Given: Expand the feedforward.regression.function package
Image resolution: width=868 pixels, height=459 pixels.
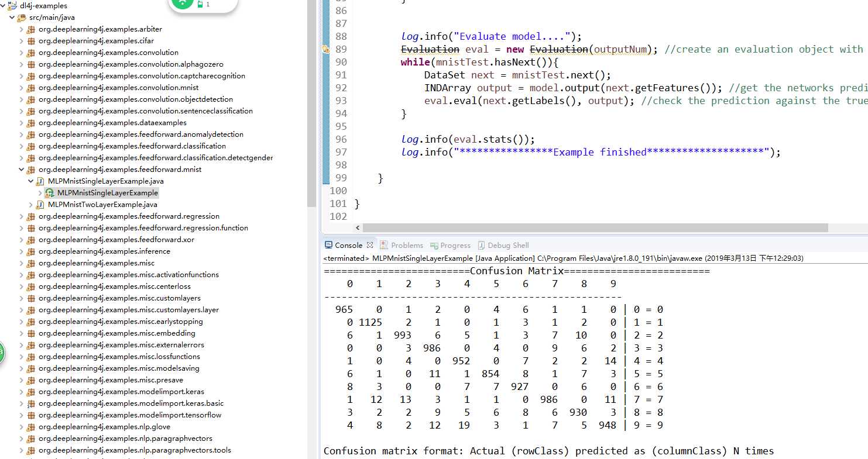Looking at the screenshot, I should pos(22,228).
